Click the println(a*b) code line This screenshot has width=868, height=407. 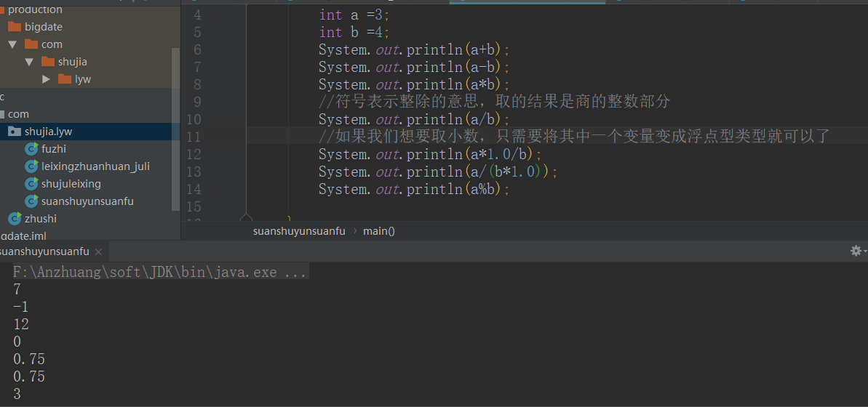(413, 84)
